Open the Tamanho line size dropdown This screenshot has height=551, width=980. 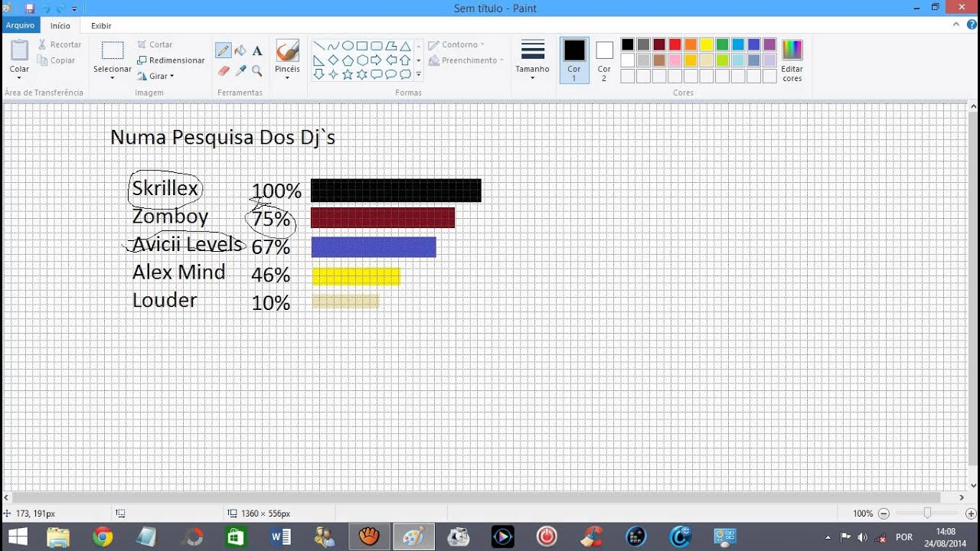(x=532, y=60)
